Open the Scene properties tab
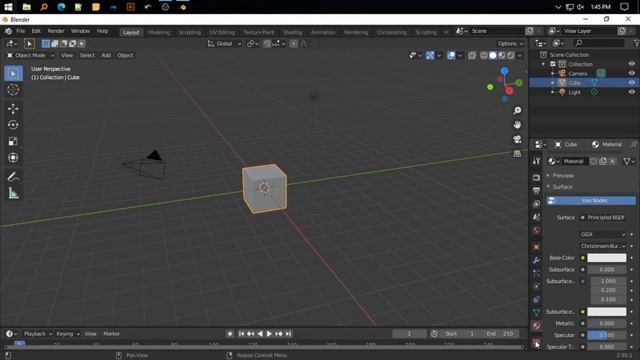Image resolution: width=640 pixels, height=360 pixels. click(x=536, y=217)
